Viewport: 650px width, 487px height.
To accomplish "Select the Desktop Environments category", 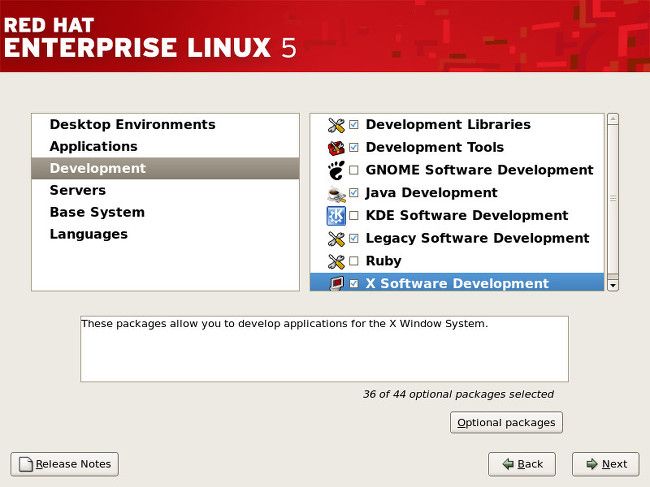I will click(165, 124).
